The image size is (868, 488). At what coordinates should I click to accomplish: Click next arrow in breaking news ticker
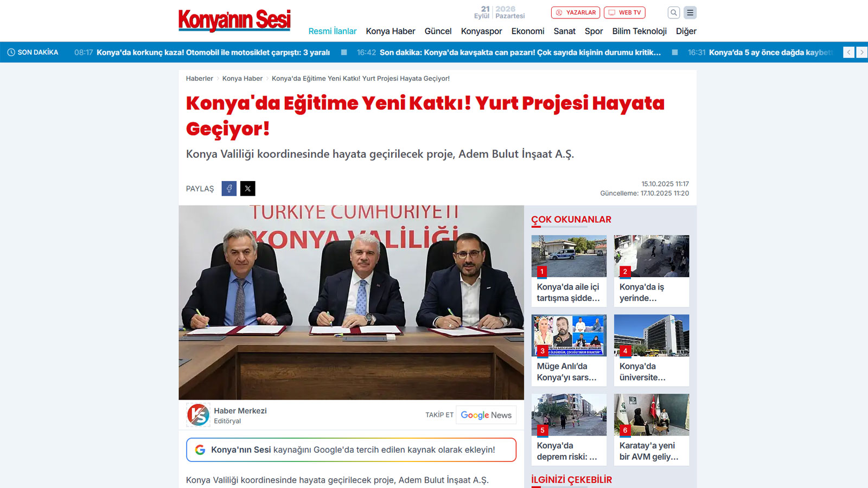pos(861,52)
